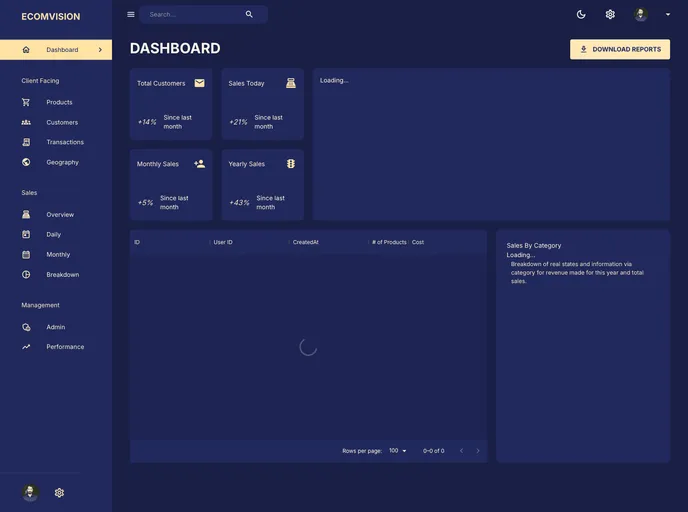688x512 pixels.
Task: Sort by the User ID column header
Action: pos(223,242)
